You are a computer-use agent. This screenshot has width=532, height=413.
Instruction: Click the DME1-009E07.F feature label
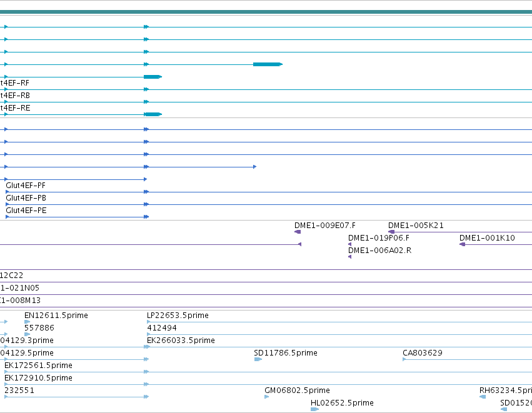click(325, 226)
